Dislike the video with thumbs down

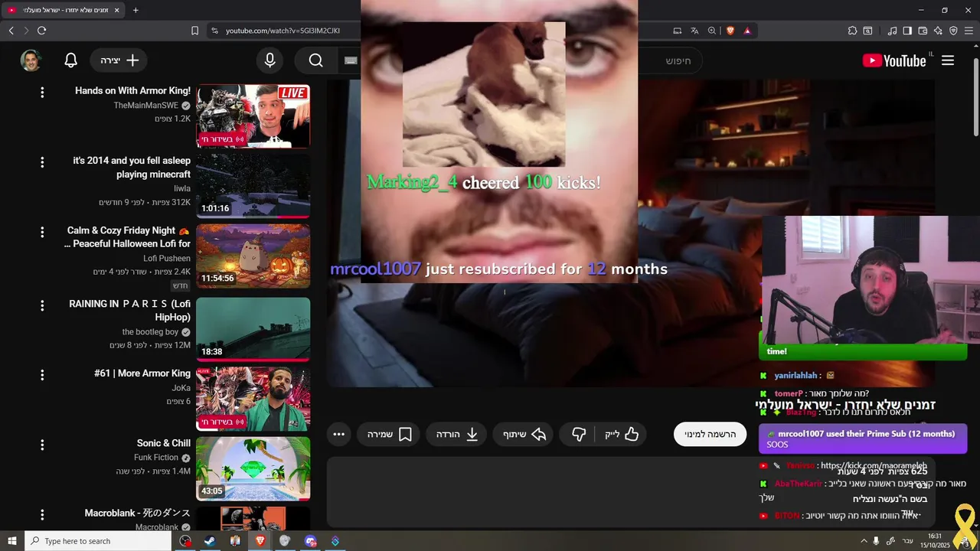point(579,434)
